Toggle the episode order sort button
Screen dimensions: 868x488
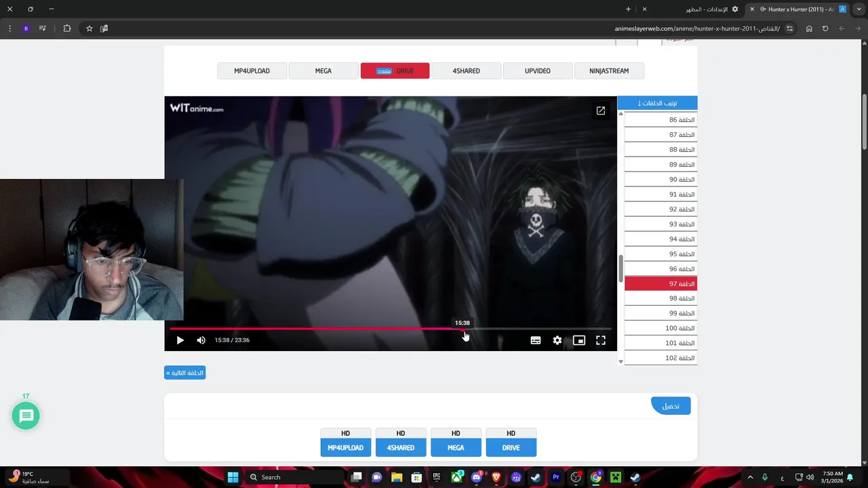click(657, 103)
